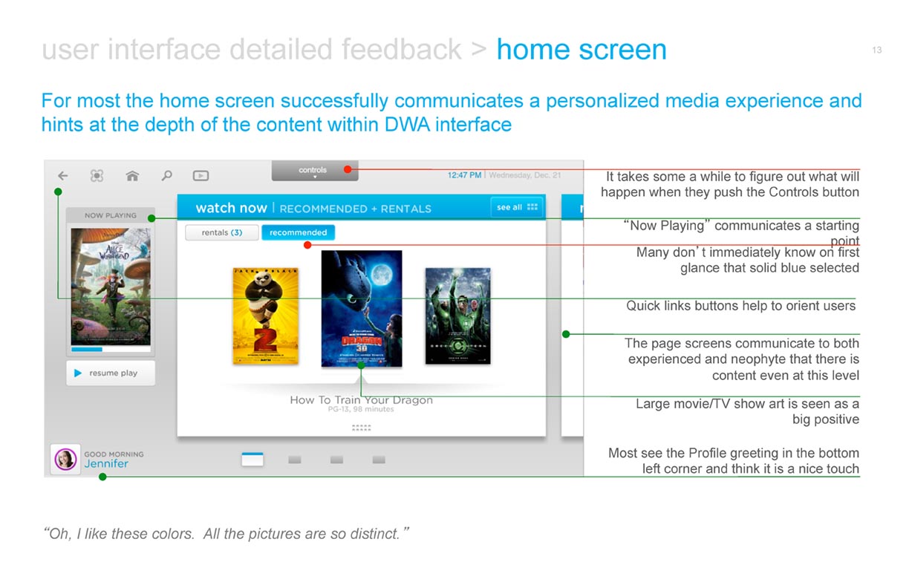
Task: Open the video player icon in the toolbar
Action: click(201, 176)
